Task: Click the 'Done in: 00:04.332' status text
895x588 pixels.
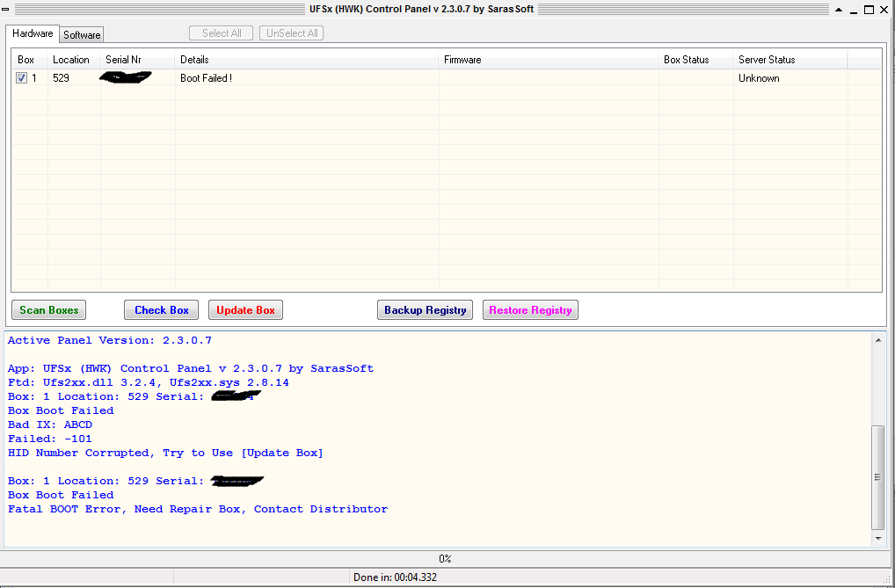Action: [x=395, y=577]
